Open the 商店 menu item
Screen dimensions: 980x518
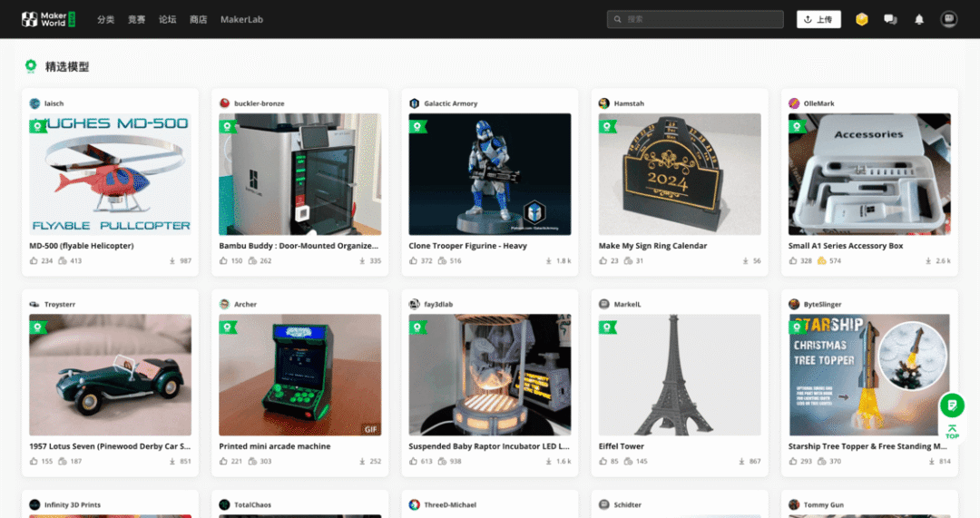tap(198, 19)
